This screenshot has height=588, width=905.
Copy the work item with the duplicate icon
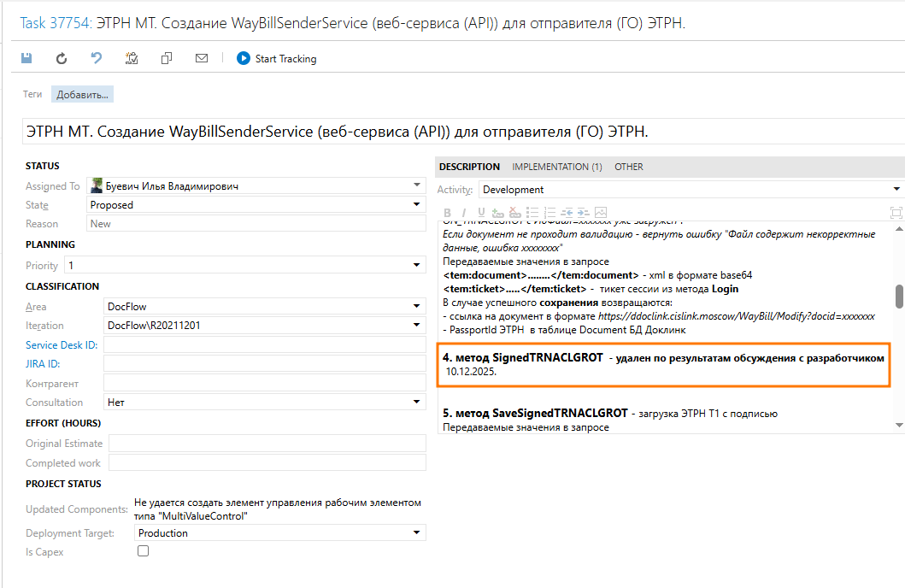point(167,58)
